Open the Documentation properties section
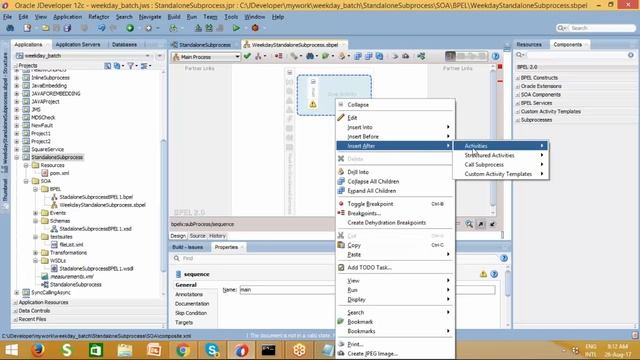 pyautogui.click(x=192, y=304)
